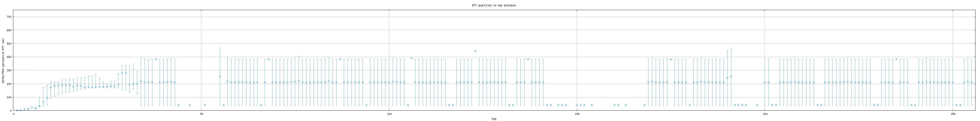Click the isolated point near 445 ms
980x121 pixels.
click(475, 51)
